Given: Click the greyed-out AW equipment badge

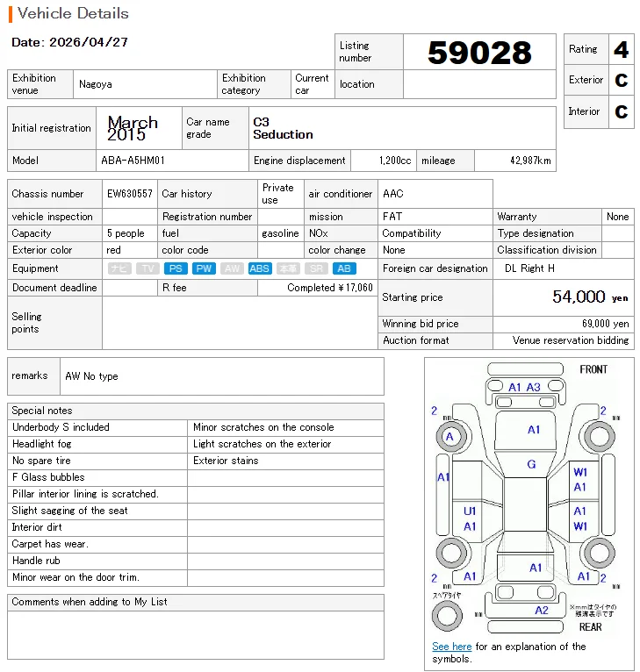Looking at the screenshot, I should (x=232, y=268).
